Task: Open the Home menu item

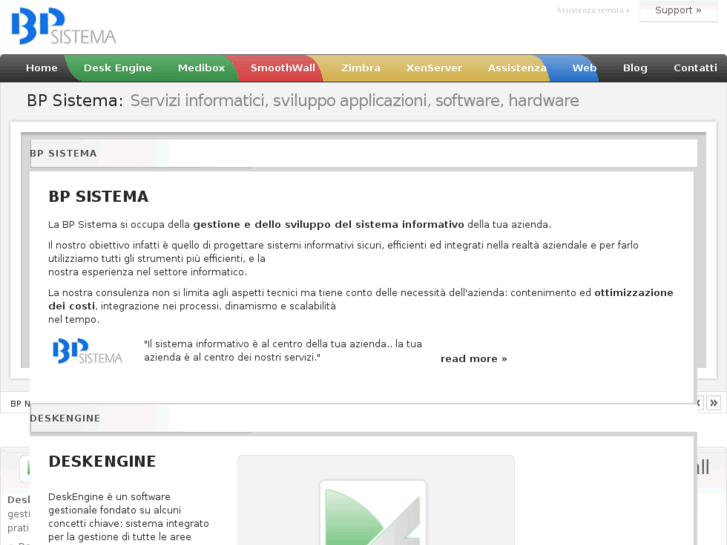Action: pyautogui.click(x=42, y=68)
